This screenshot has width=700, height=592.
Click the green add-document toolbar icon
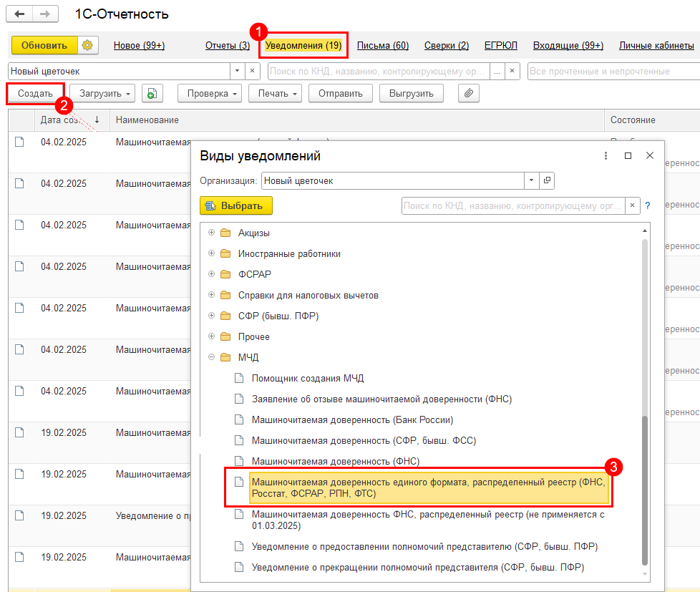pyautogui.click(x=152, y=93)
